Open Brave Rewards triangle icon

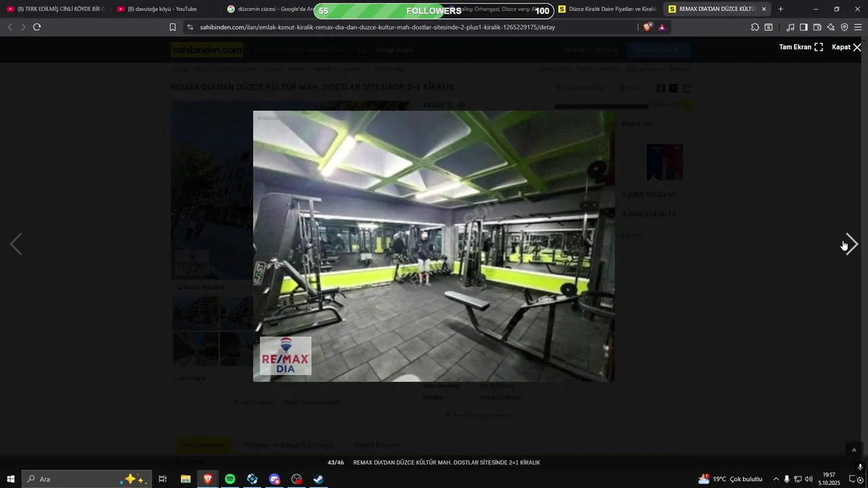click(662, 27)
